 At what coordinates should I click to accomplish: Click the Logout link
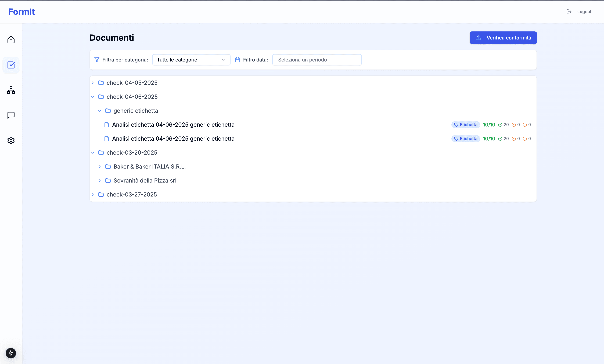[x=584, y=12]
